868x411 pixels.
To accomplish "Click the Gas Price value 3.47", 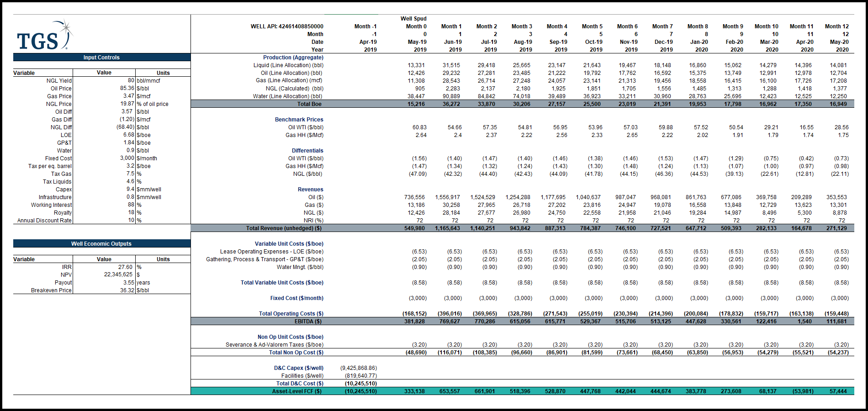I will coord(128,96).
